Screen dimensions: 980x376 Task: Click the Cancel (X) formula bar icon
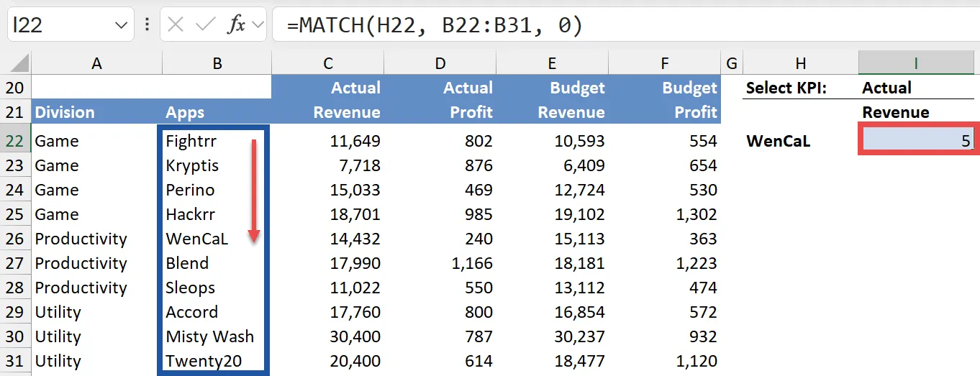pyautogui.click(x=176, y=25)
